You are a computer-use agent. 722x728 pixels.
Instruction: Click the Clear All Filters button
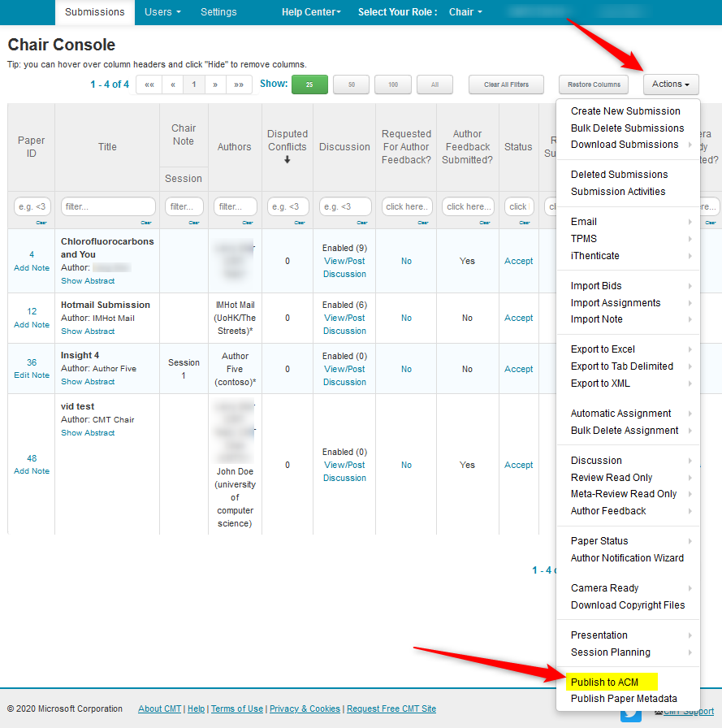pos(506,84)
